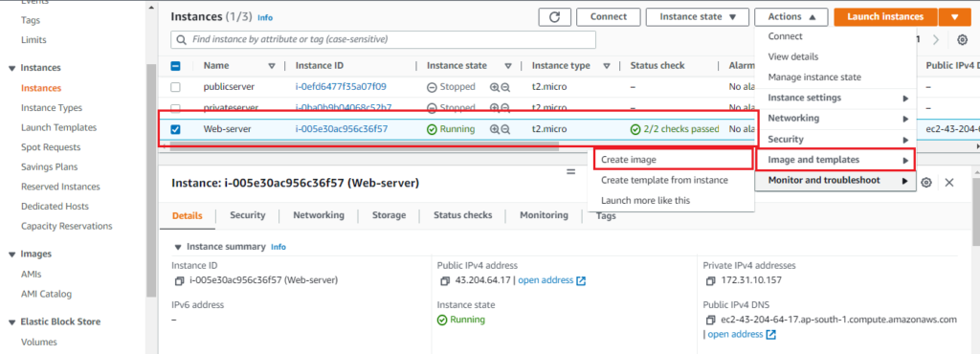Check the publicserver instance checkbox
The width and height of the screenshot is (980, 354).
(x=176, y=87)
